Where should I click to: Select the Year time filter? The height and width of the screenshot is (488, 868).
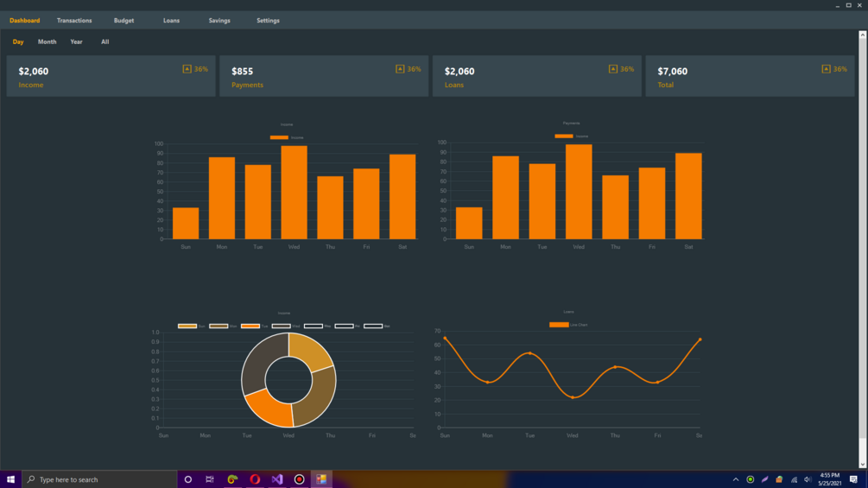coord(76,42)
